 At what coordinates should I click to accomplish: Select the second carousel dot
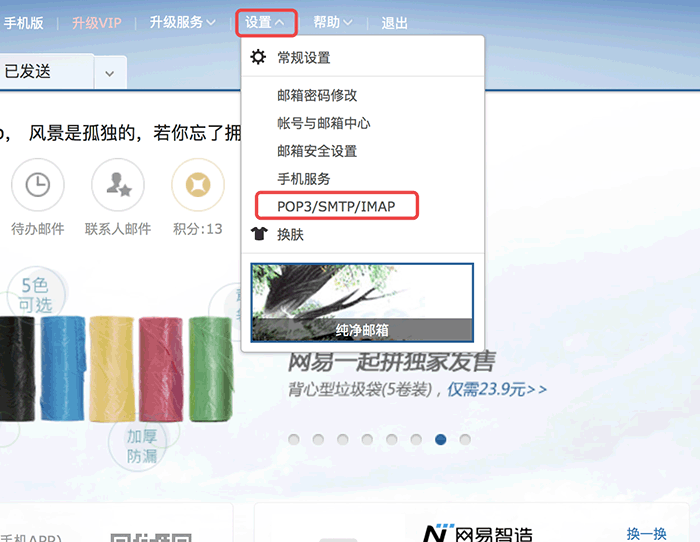318,439
